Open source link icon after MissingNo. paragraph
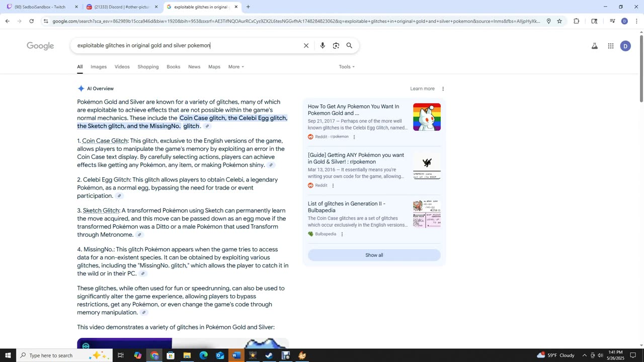This screenshot has height=362, width=644. pos(143,274)
